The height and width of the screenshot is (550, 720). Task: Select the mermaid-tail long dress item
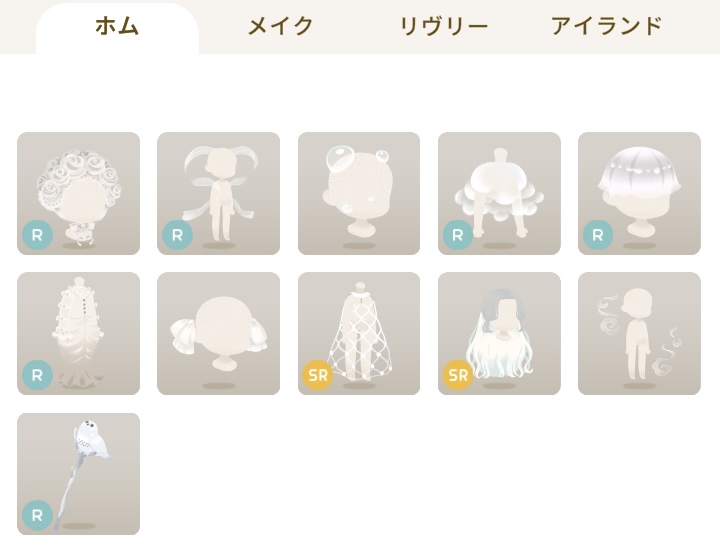coord(79,333)
